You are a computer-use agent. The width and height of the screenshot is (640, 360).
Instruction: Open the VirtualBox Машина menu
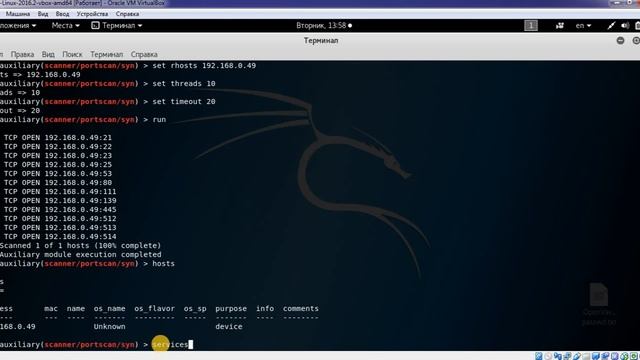tap(18, 14)
